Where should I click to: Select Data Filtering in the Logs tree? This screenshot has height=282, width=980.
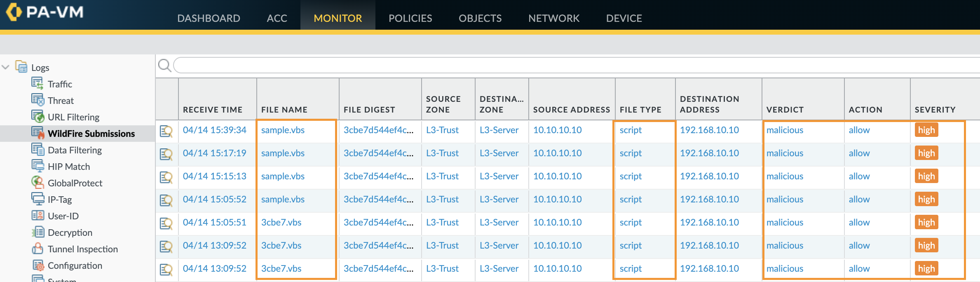point(75,150)
